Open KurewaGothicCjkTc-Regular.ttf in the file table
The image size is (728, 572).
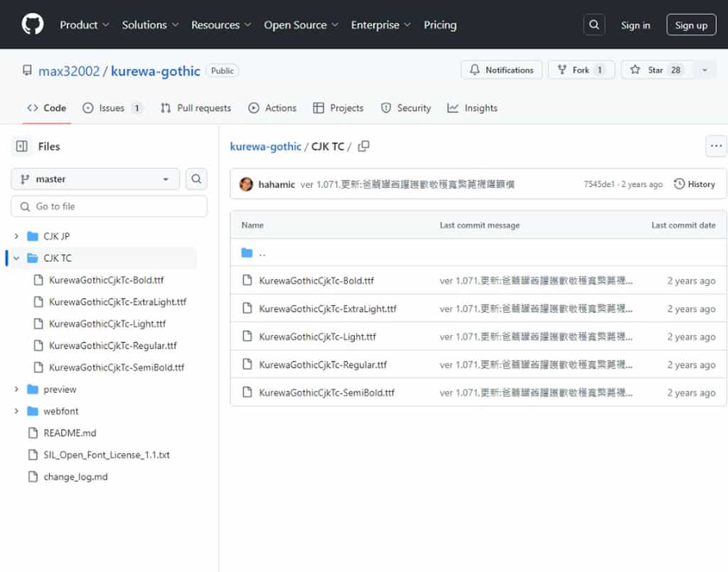tap(323, 365)
